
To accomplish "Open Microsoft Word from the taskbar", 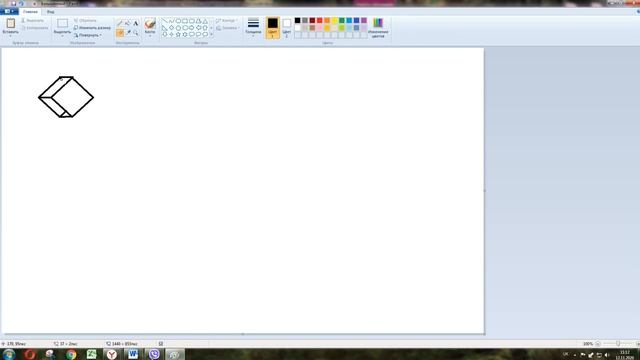I will click(x=133, y=354).
